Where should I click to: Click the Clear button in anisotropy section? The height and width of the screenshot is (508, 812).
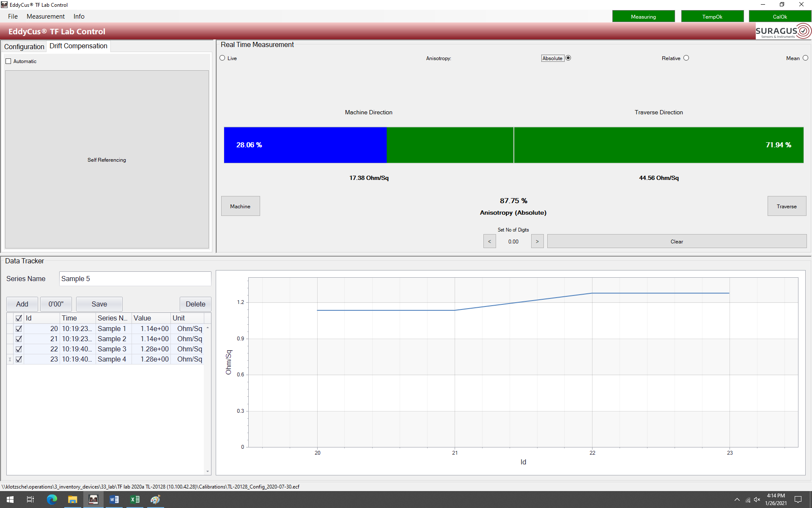point(676,241)
